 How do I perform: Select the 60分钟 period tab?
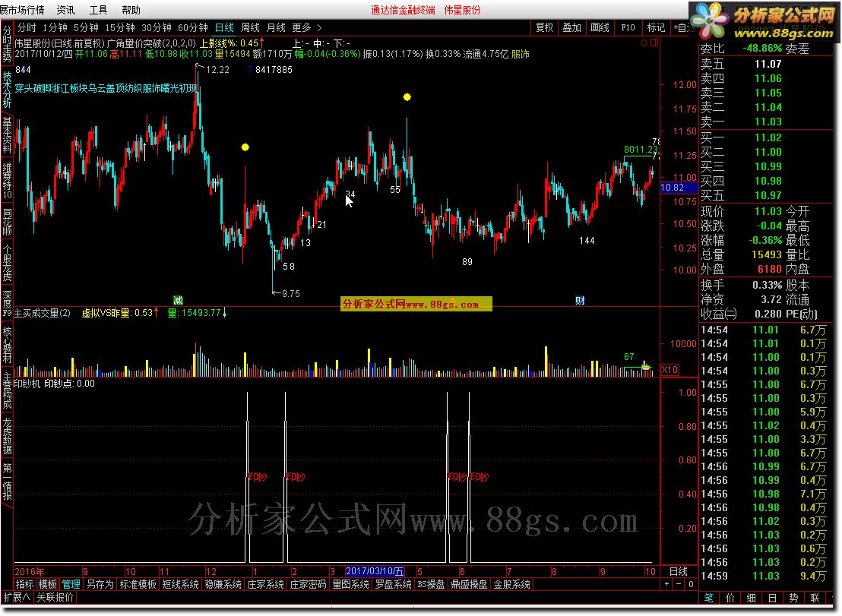tap(193, 27)
